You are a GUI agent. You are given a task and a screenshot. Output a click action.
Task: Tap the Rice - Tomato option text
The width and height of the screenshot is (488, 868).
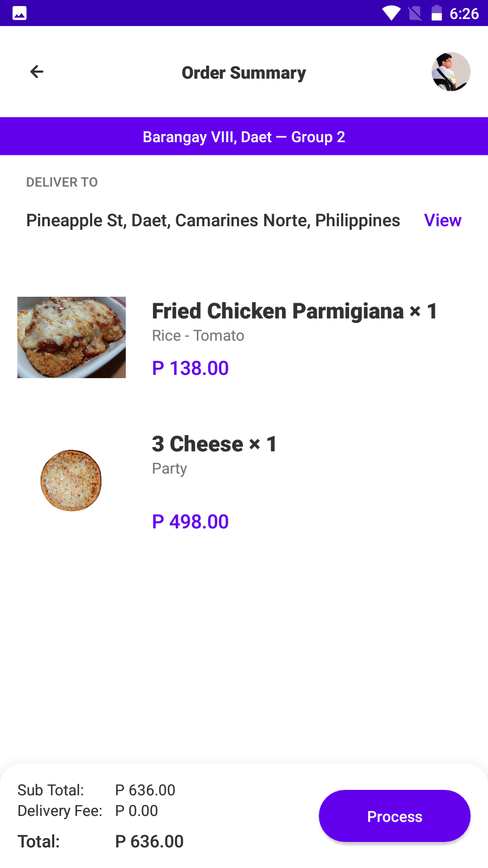198,336
